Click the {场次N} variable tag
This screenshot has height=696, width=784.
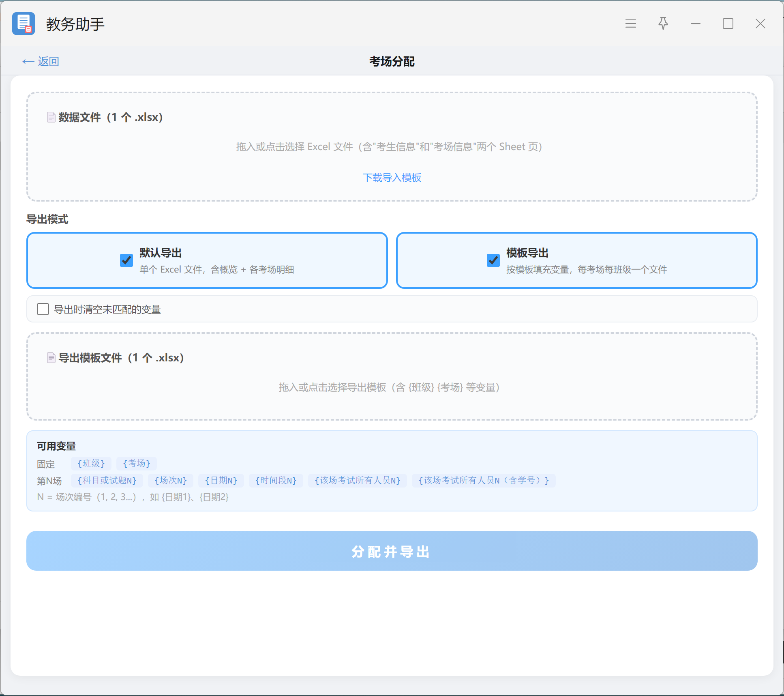pos(171,481)
